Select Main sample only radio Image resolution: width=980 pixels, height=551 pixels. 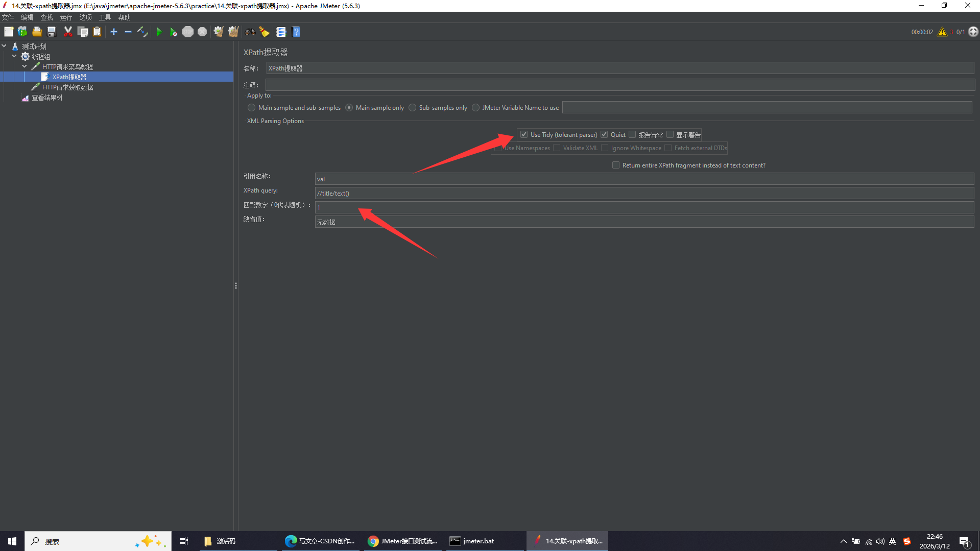point(349,108)
